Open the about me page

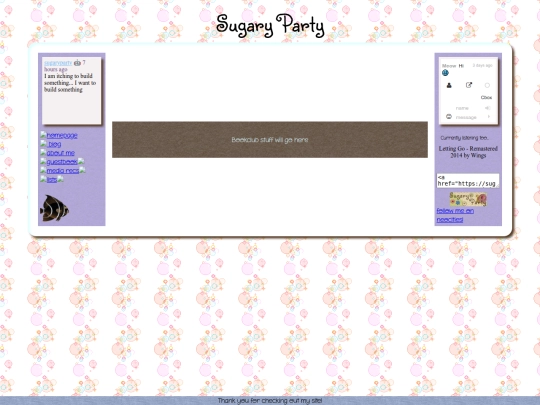point(61,153)
